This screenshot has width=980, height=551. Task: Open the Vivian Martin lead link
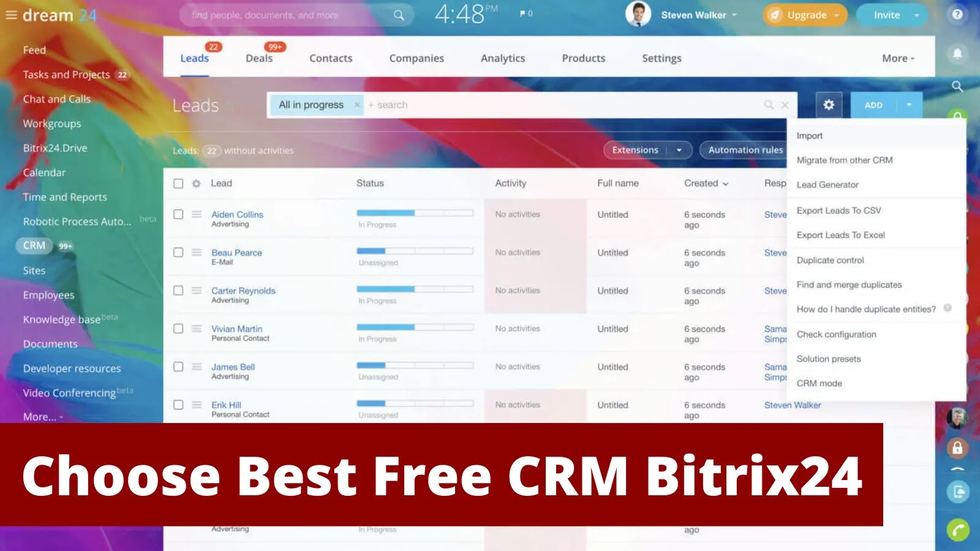[236, 329]
